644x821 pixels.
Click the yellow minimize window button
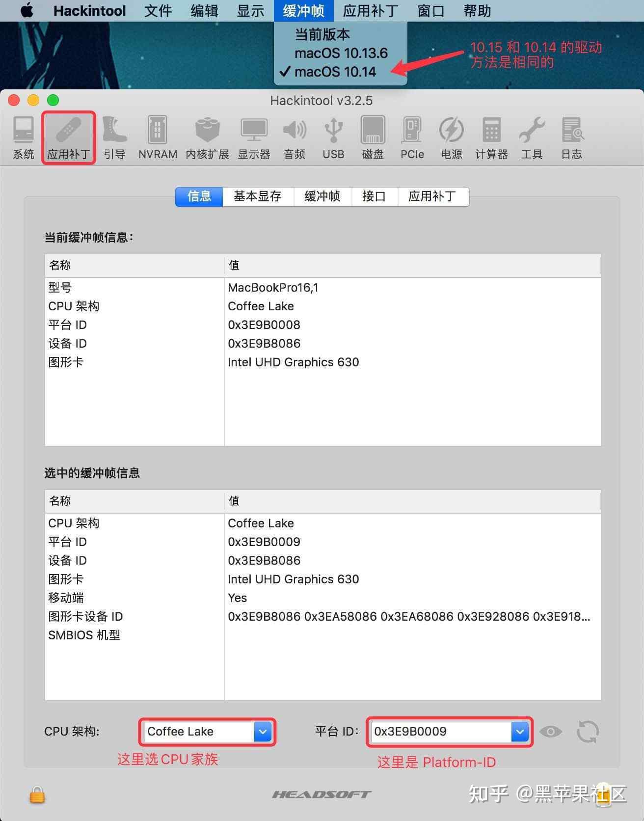coord(33,100)
